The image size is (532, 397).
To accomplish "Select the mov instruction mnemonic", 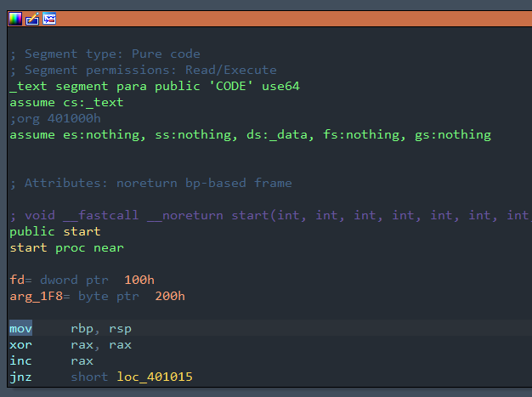I will (20, 329).
